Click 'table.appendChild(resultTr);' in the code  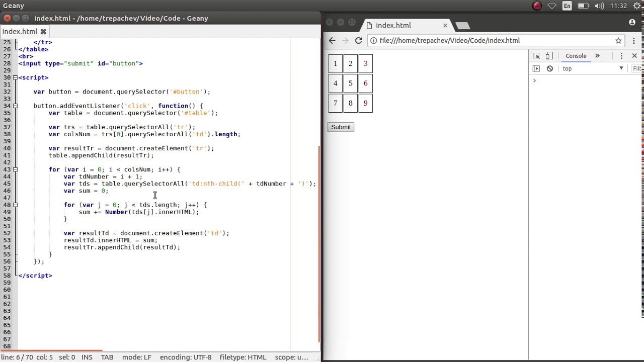coord(101,155)
